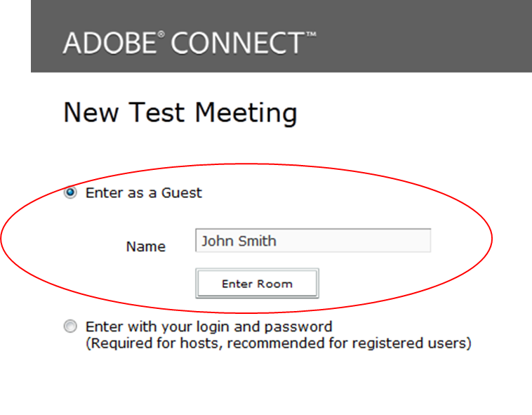Click the word Guest in the first option
The image size is (532, 415).
(182, 192)
